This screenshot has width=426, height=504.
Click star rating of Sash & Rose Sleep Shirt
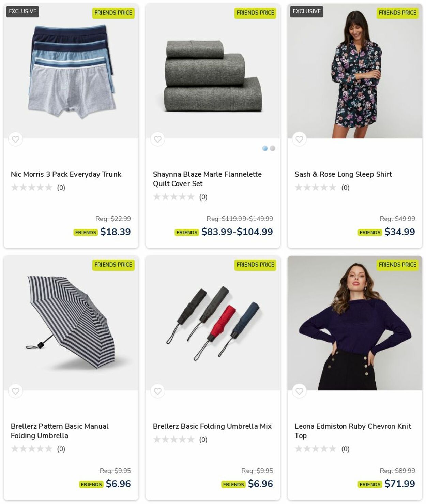[x=316, y=188]
